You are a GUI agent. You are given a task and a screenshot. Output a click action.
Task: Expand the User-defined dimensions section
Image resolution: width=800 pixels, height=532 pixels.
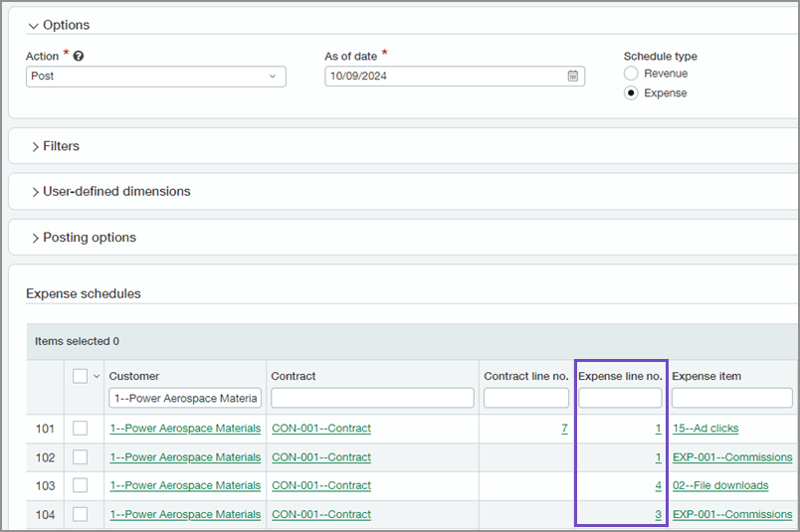pyautogui.click(x=36, y=192)
